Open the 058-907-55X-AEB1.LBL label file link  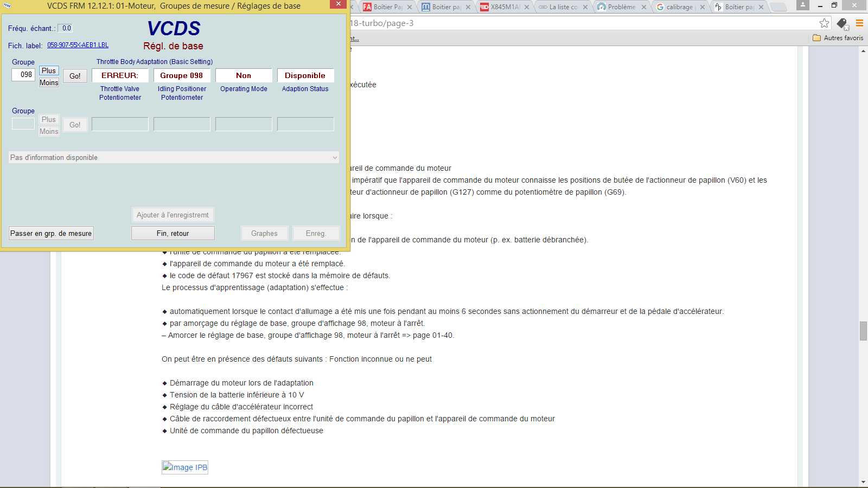[x=78, y=46]
